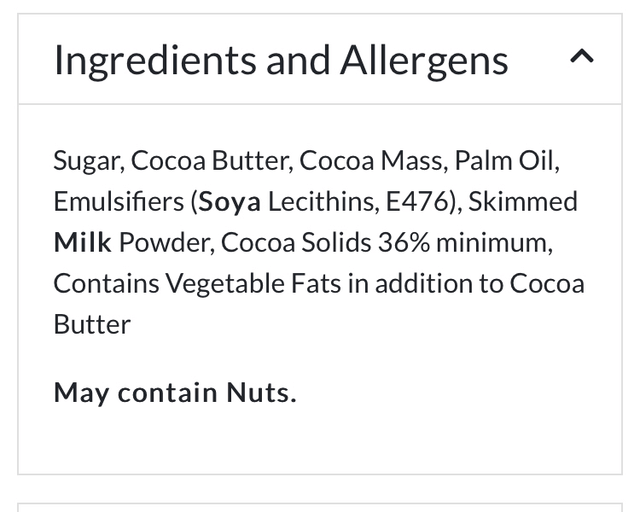
Task: Click the word Contains before Vegetable Fats
Action: (106, 283)
